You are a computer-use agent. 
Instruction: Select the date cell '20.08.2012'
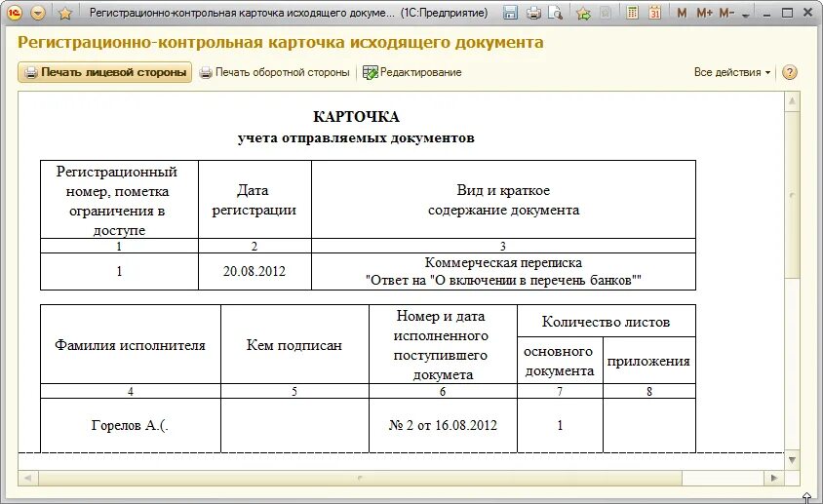click(x=255, y=271)
